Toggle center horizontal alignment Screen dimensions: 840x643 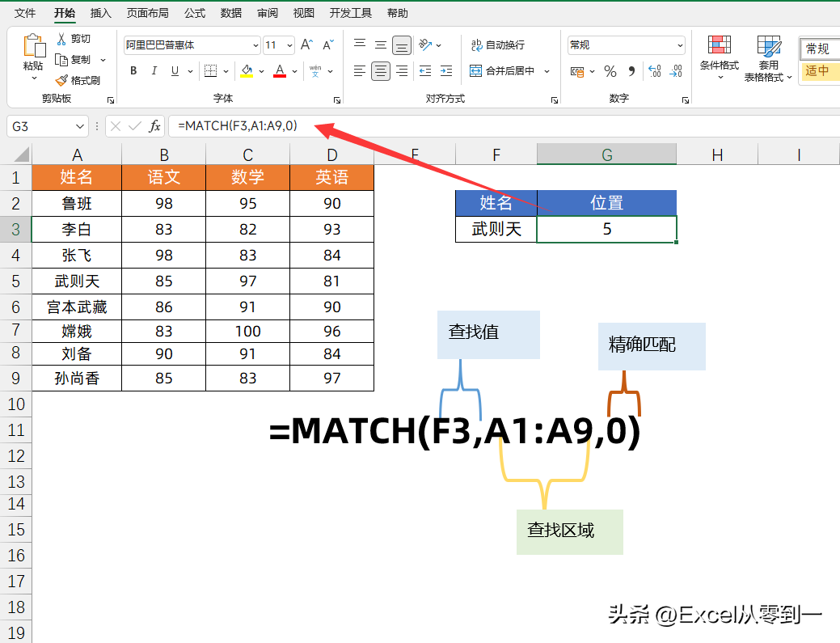click(x=381, y=70)
